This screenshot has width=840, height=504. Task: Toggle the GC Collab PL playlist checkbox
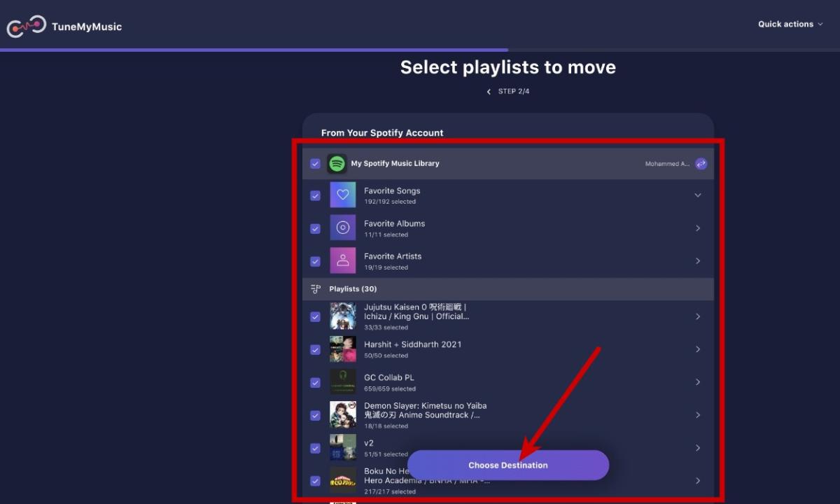click(x=316, y=382)
